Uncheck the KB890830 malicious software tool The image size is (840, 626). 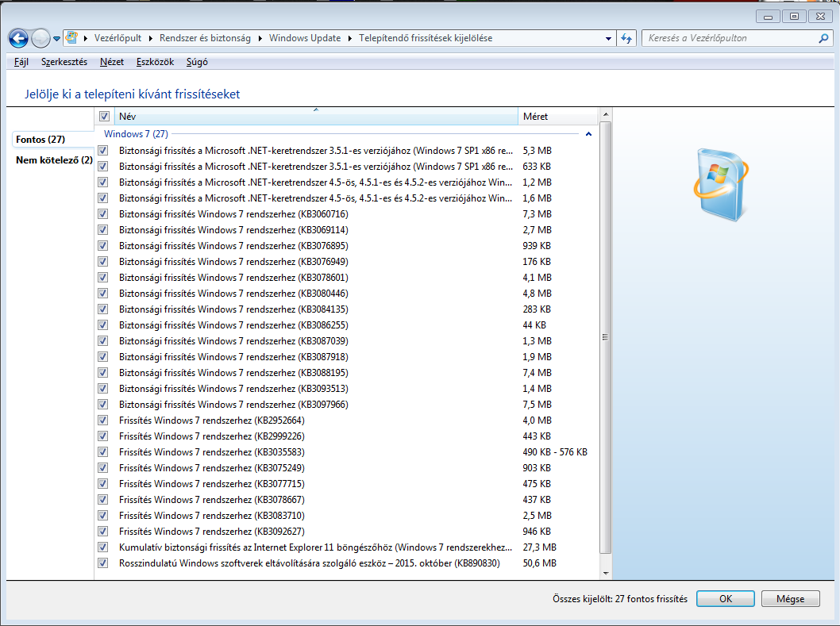[103, 563]
